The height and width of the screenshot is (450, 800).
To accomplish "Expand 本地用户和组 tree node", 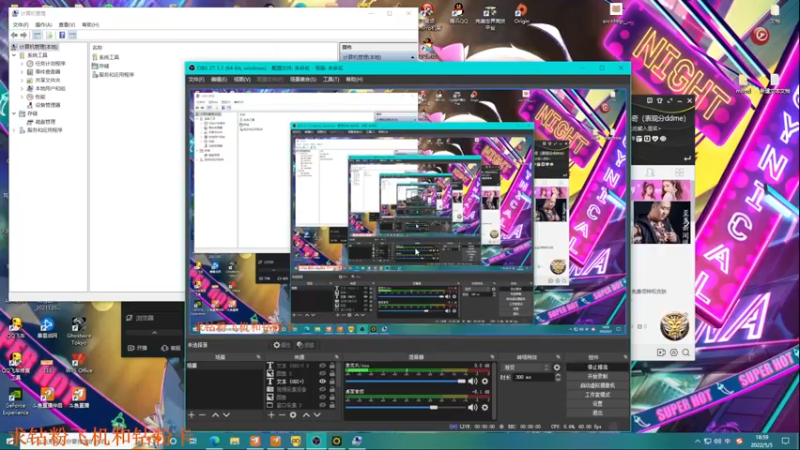I will [x=22, y=88].
